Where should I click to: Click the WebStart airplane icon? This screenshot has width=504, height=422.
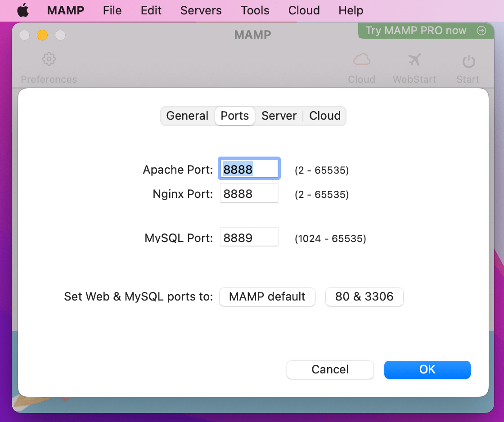point(414,59)
